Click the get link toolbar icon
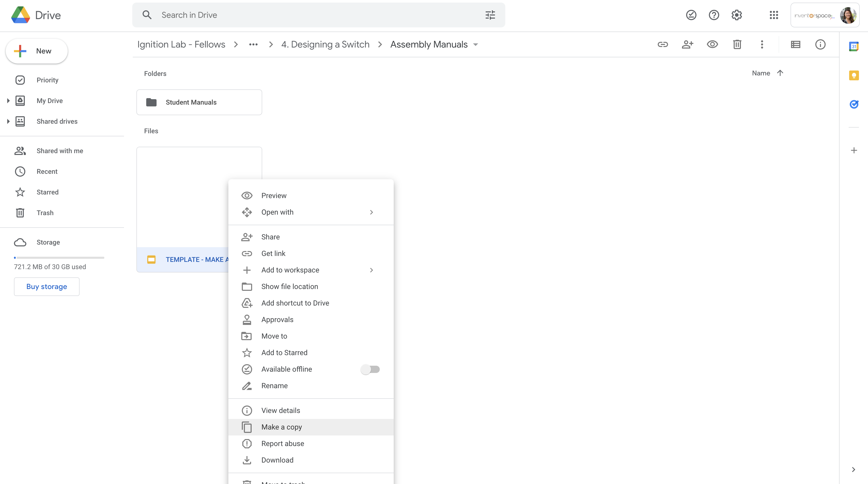 662,44
